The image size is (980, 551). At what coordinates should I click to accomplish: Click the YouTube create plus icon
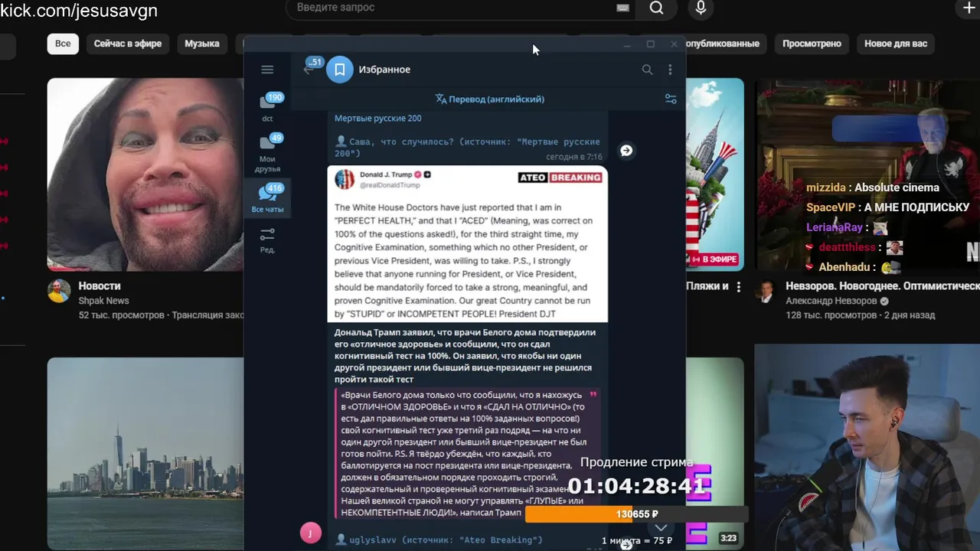click(x=969, y=8)
